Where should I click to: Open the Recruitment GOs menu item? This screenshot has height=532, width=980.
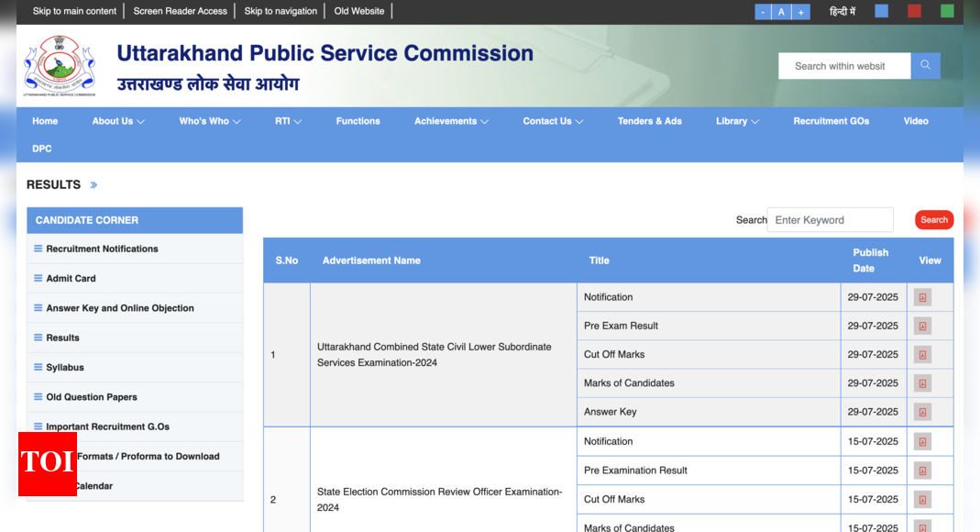(x=831, y=121)
